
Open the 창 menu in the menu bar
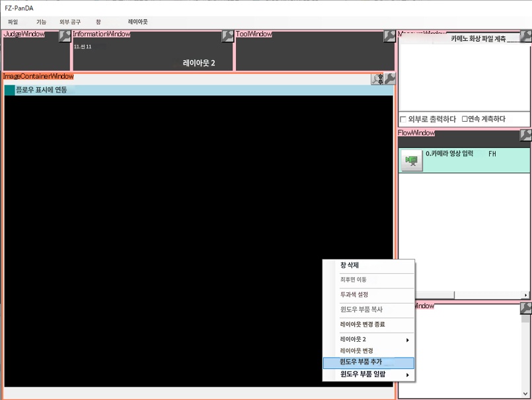coord(98,22)
